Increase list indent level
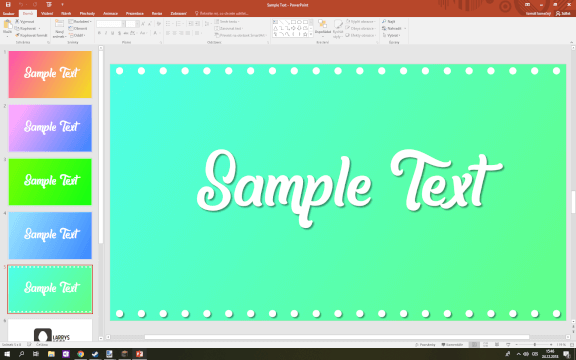This screenshot has height=360, width=576. click(x=197, y=24)
